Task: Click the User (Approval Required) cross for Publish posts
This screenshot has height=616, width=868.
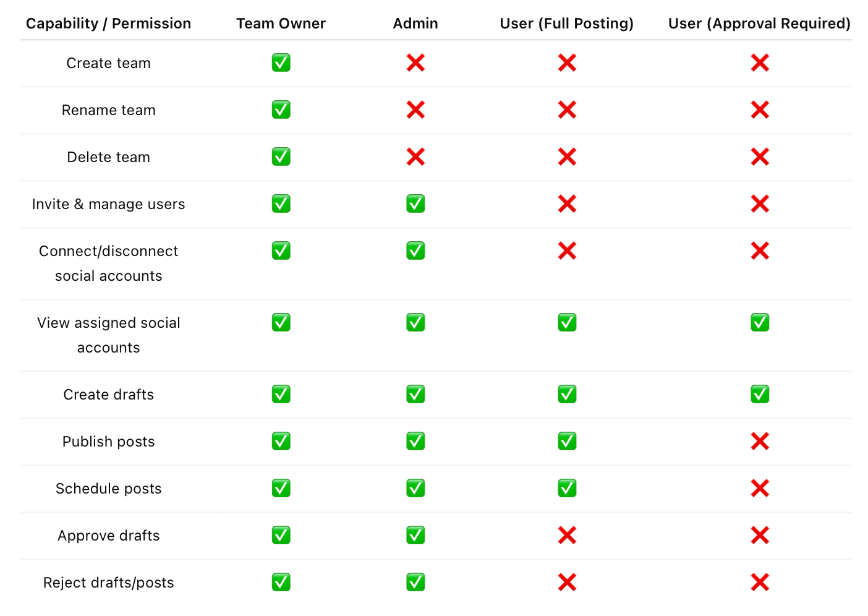Action: pos(760,442)
